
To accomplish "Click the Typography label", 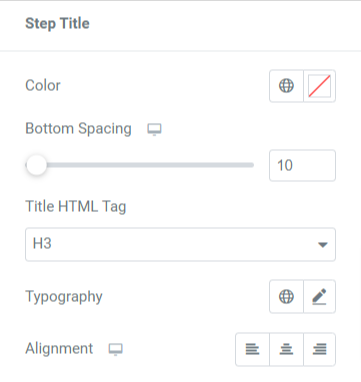I will [64, 297].
